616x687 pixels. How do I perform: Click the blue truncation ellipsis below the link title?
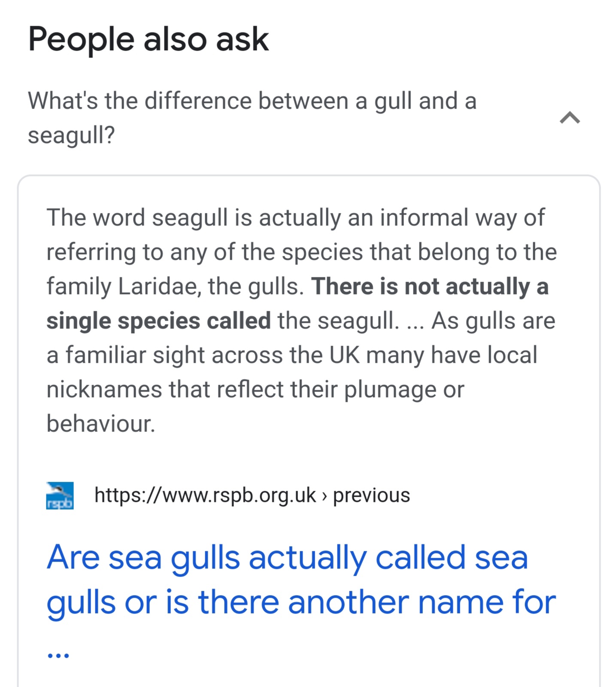58,655
